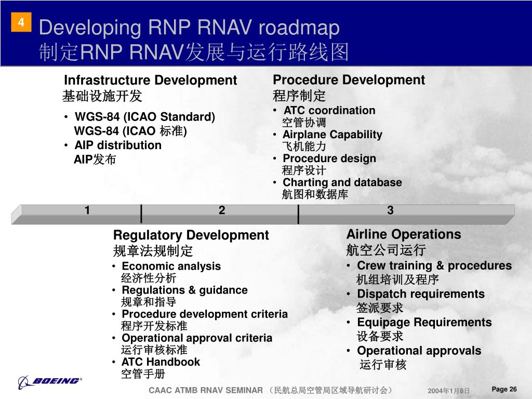Select 'WGS-84 (ICAO Standard)' bullet
Screen dimensions: 532x399
[145, 117]
